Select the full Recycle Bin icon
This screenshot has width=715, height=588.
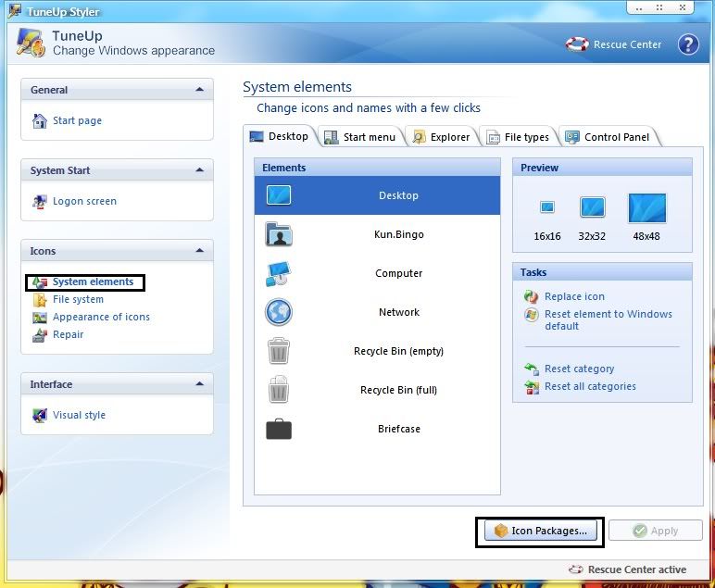coord(279,390)
